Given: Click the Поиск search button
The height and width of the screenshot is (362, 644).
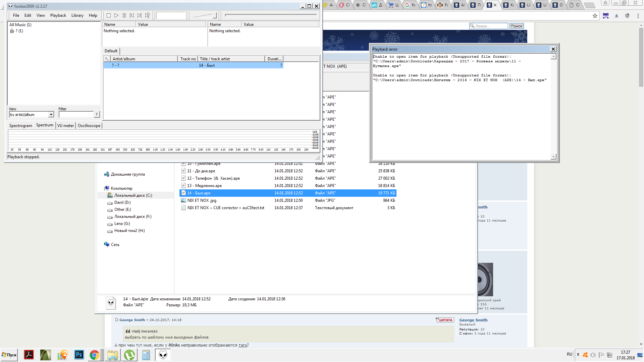Looking at the screenshot, I should (x=516, y=26).
